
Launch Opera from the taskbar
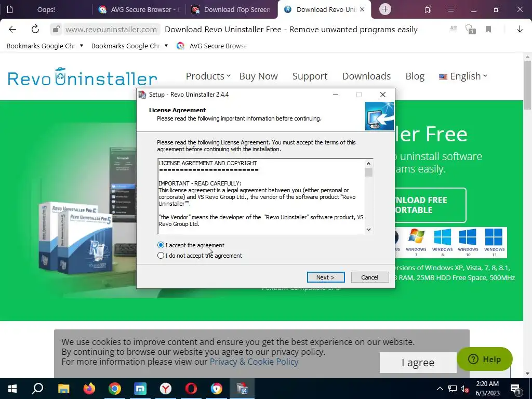[191, 389]
